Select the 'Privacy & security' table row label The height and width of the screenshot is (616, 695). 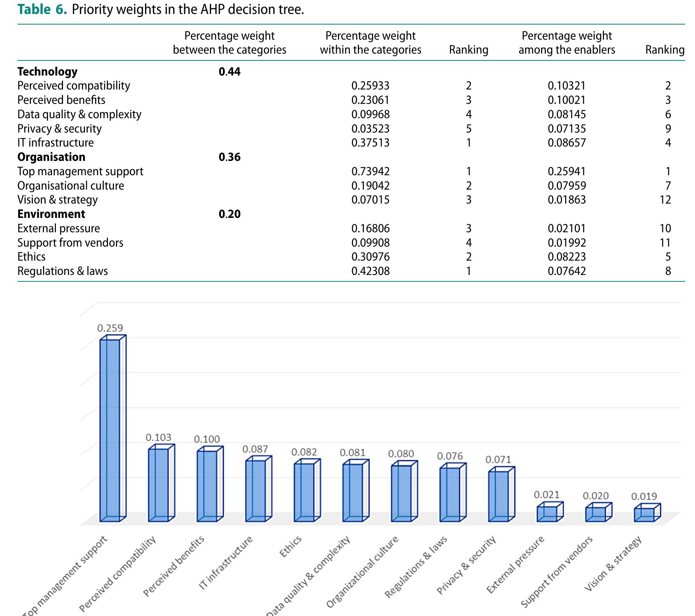(x=60, y=129)
